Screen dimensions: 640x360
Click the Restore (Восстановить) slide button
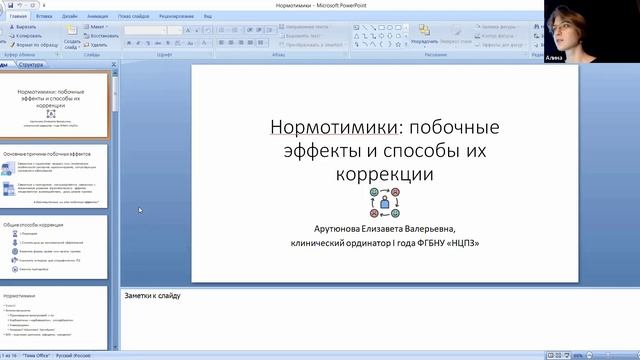pos(101,36)
